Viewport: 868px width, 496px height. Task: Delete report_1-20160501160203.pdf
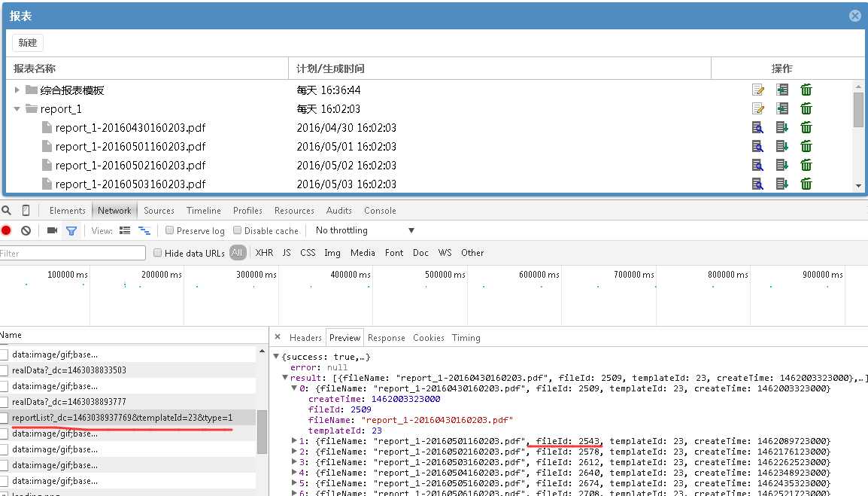click(x=806, y=146)
